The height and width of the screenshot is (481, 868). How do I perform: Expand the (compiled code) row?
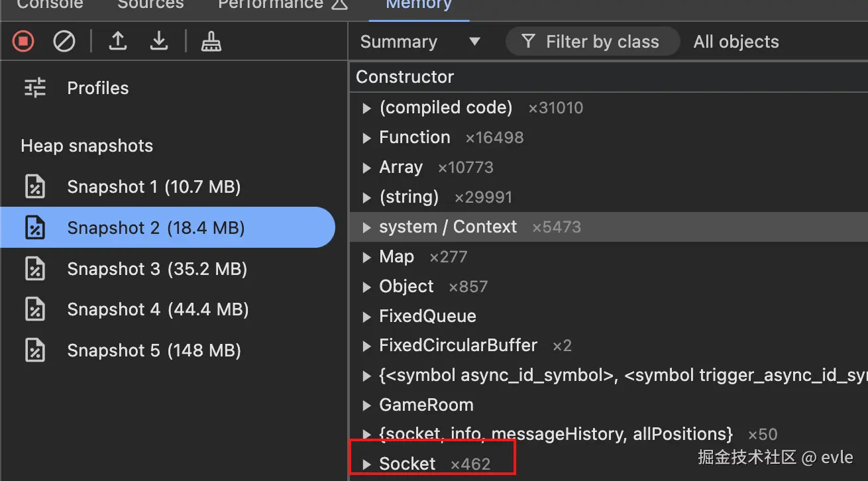[x=366, y=108]
